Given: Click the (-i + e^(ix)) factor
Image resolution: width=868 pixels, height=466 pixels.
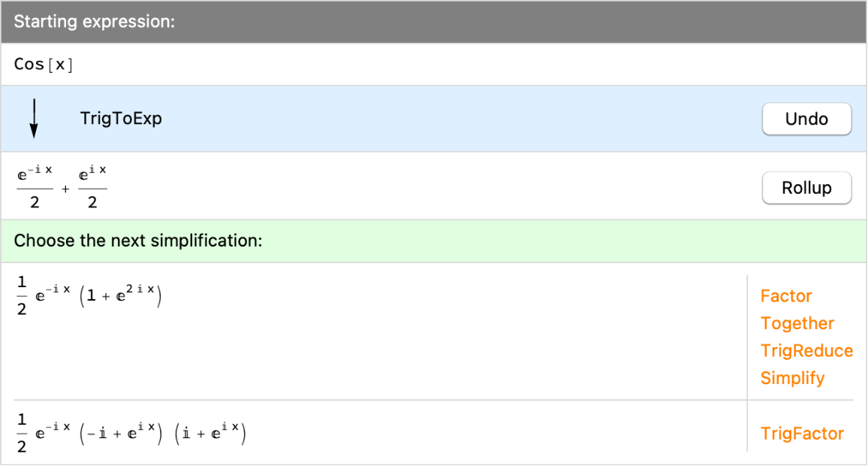Looking at the screenshot, I should (x=122, y=433).
